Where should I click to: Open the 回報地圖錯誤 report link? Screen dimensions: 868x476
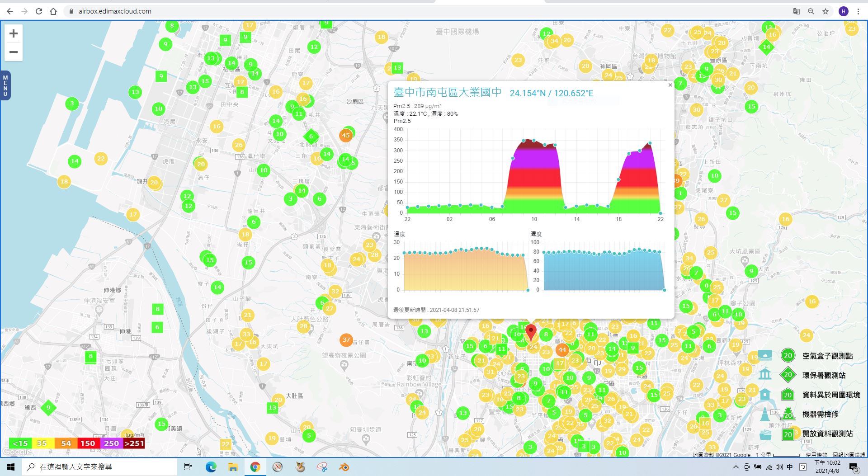pyautogui.click(x=848, y=455)
